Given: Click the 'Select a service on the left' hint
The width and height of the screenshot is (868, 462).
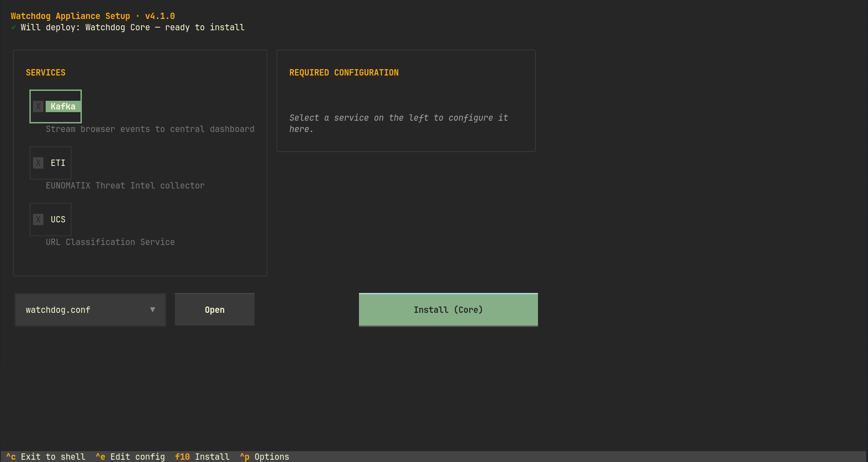Looking at the screenshot, I should [399, 123].
